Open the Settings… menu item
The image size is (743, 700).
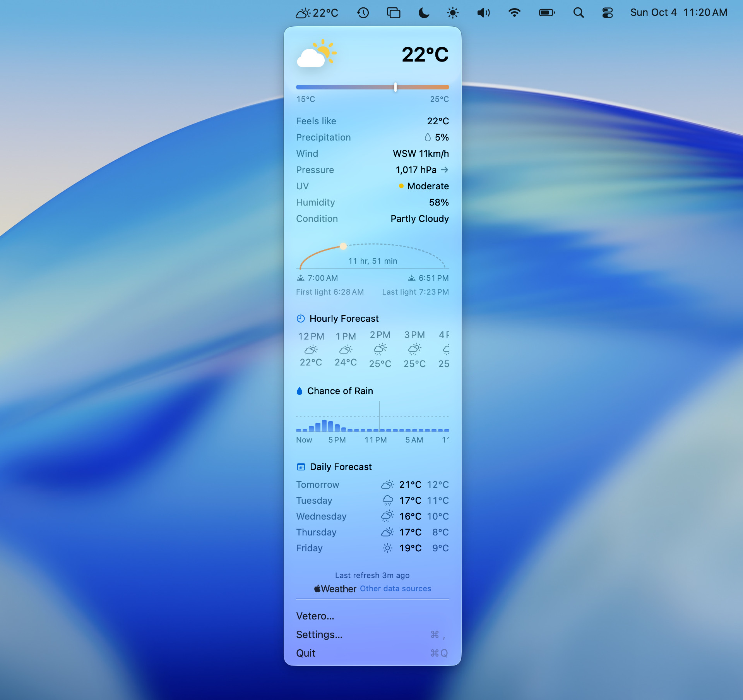click(x=373, y=635)
